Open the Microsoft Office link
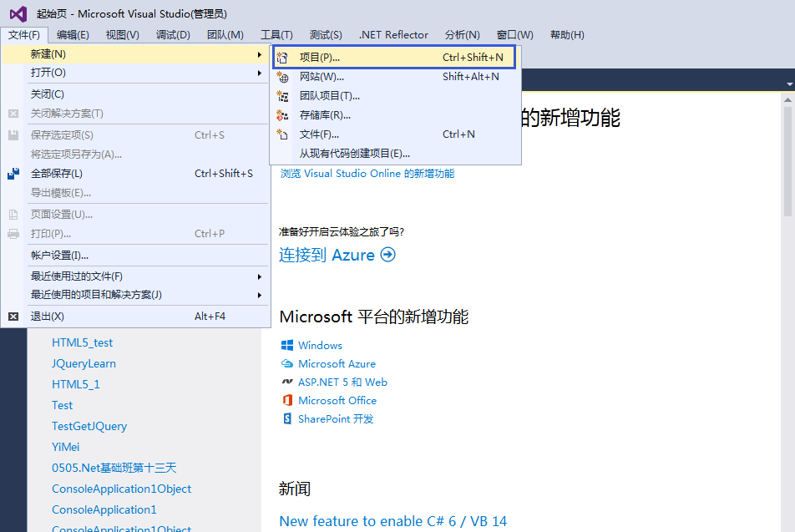 [x=337, y=400]
